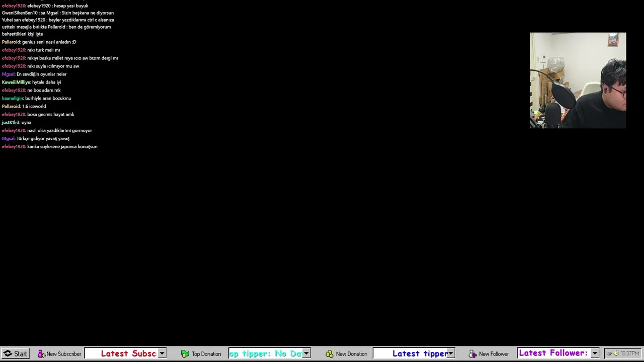Click chat message 'hytale daha iyi'
This screenshot has width=644, height=362.
click(46, 82)
